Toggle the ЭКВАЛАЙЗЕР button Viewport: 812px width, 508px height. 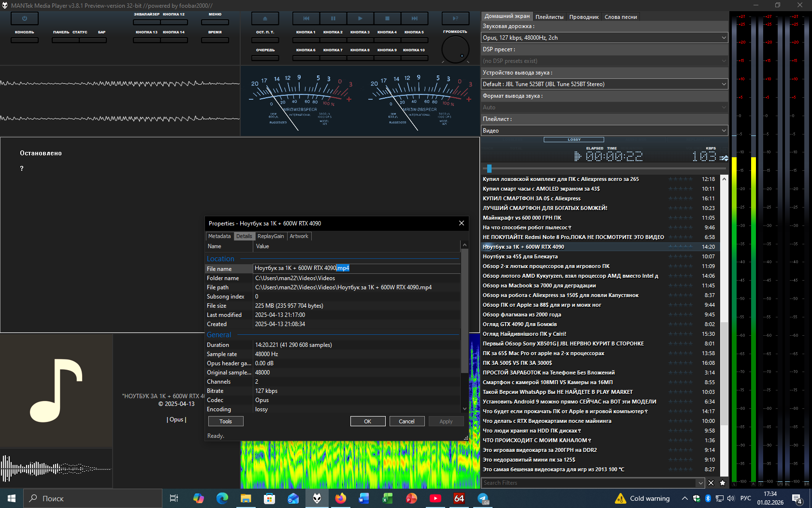point(146,22)
